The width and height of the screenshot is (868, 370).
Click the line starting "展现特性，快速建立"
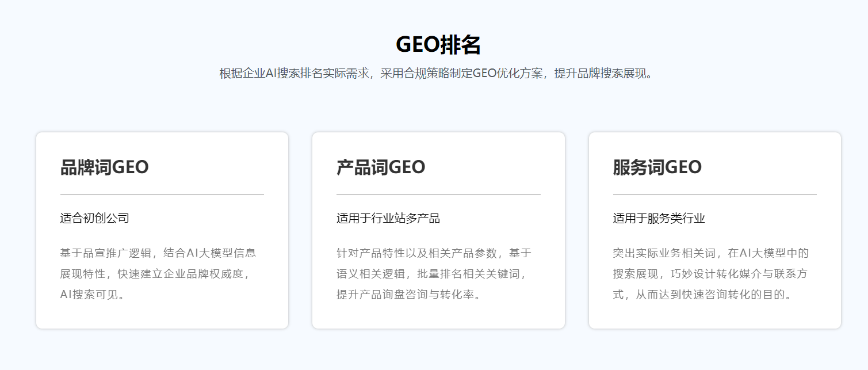[156, 273]
